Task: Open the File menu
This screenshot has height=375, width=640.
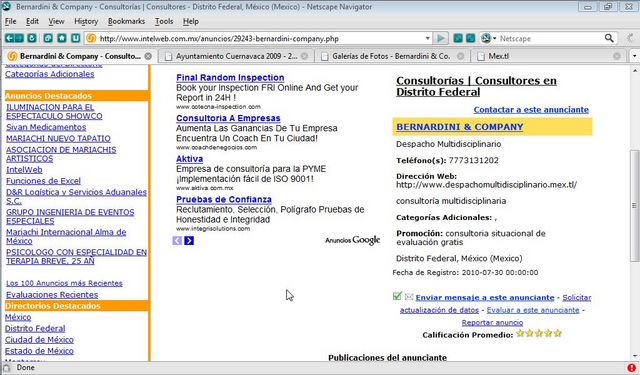Action: click(x=11, y=21)
